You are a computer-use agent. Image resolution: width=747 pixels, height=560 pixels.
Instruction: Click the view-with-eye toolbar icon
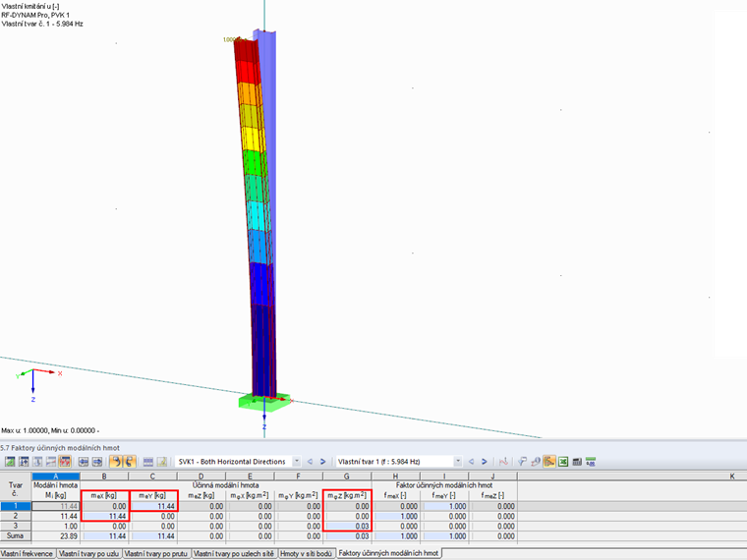click(x=536, y=462)
